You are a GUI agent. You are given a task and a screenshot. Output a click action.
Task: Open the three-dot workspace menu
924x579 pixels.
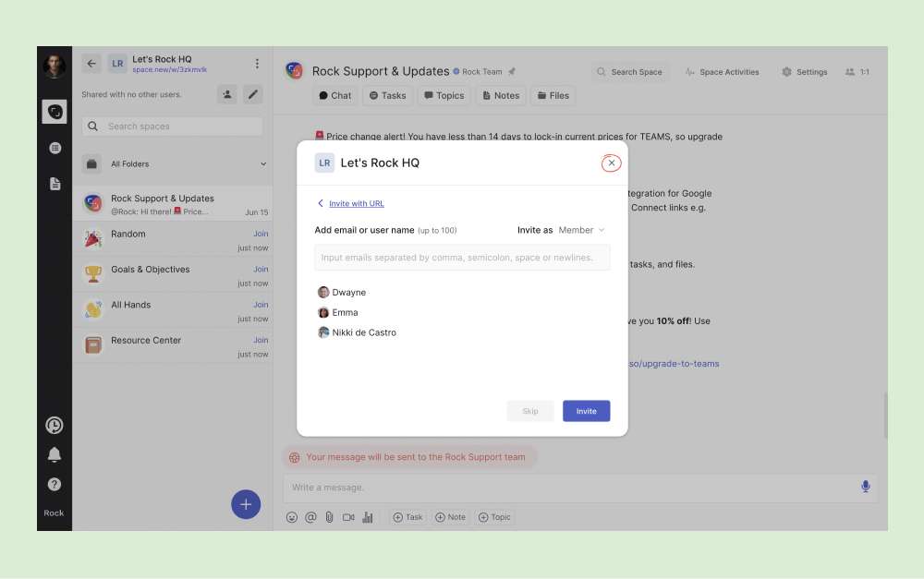point(257,64)
